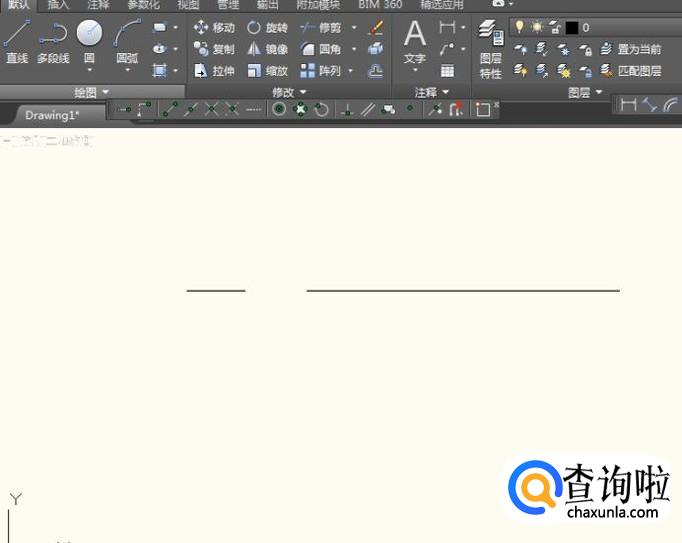Select the long line in drawing area

click(x=463, y=291)
